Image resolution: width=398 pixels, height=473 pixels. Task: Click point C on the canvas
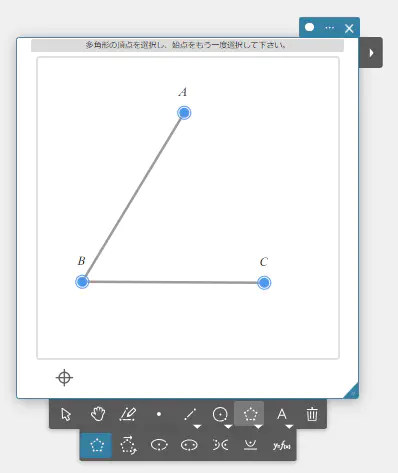pos(264,283)
